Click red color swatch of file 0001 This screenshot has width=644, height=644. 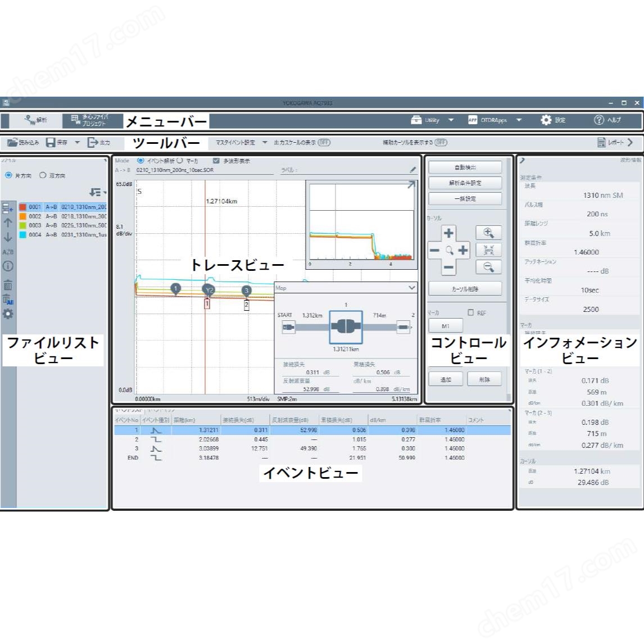tap(22, 207)
